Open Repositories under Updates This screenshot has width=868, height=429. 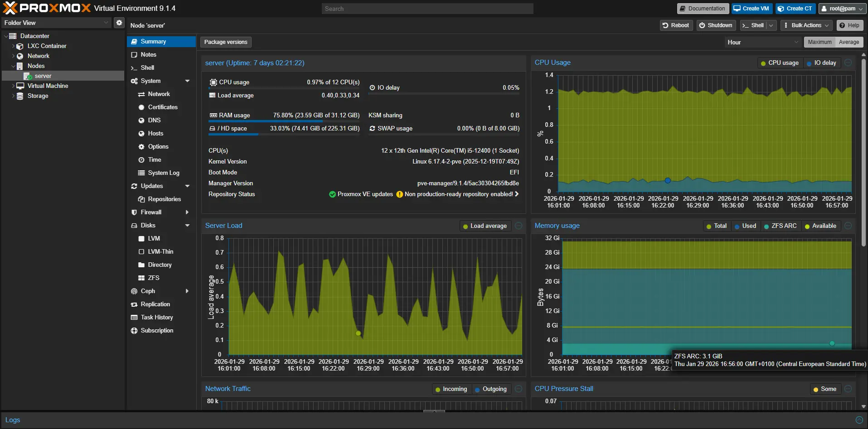click(164, 199)
